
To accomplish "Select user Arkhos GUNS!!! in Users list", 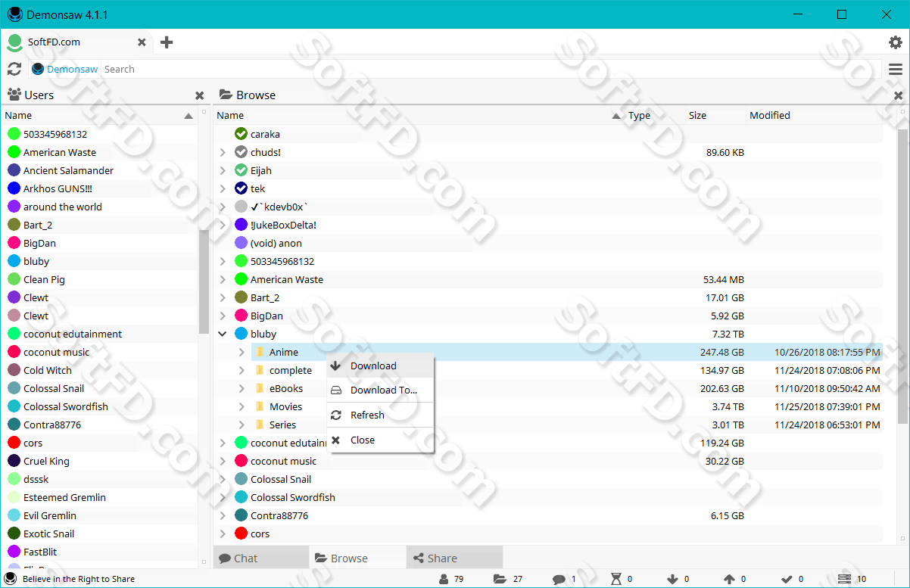I will click(x=99, y=188).
